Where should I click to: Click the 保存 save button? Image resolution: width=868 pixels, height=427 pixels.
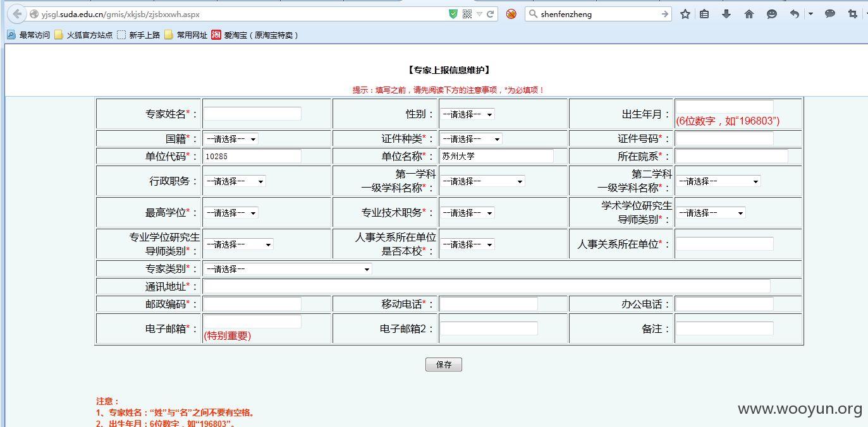tap(444, 364)
